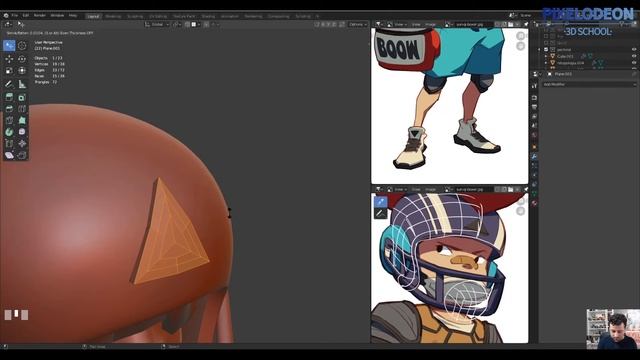Open 3D viewport editor type dropdown

pos(8,24)
